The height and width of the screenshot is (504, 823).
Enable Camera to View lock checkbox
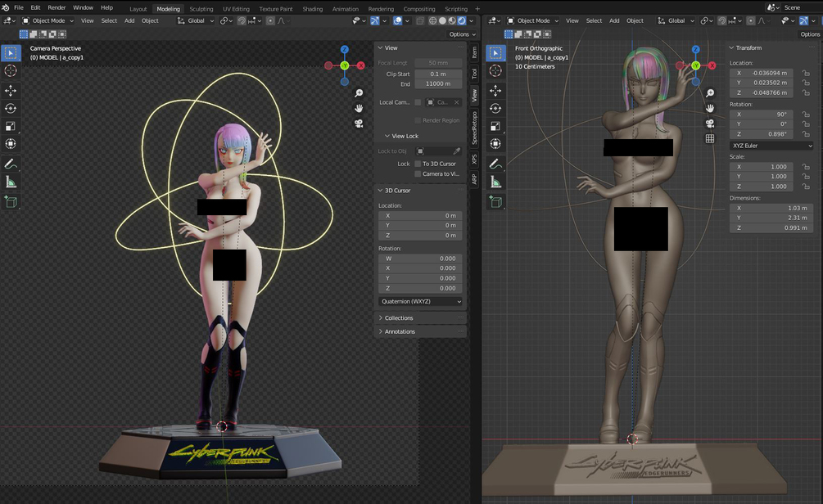point(418,174)
